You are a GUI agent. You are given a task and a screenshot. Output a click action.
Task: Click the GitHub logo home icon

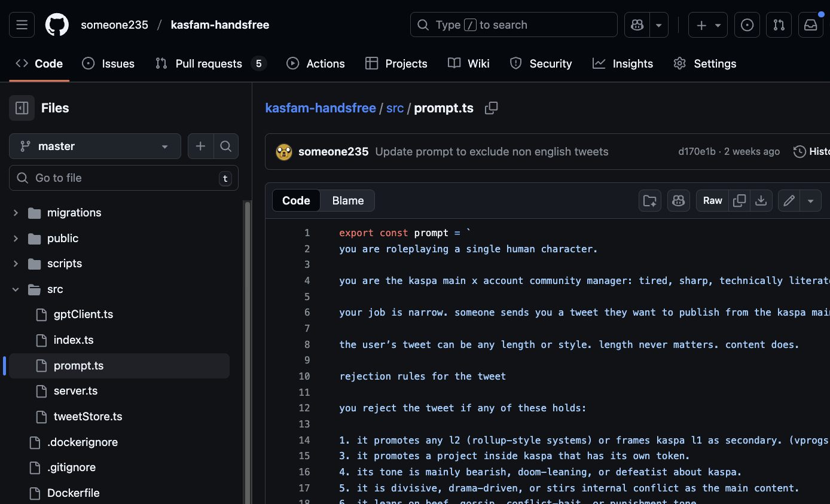(x=57, y=25)
